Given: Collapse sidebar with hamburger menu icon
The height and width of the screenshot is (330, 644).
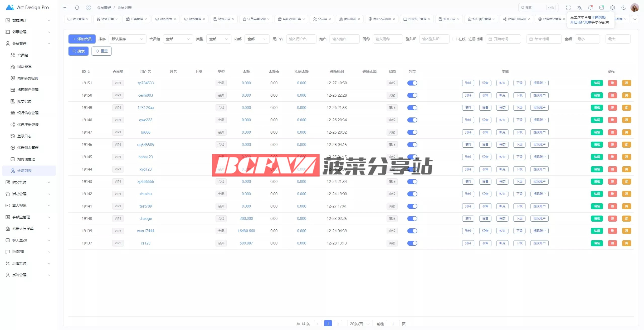Looking at the screenshot, I should pos(65,8).
